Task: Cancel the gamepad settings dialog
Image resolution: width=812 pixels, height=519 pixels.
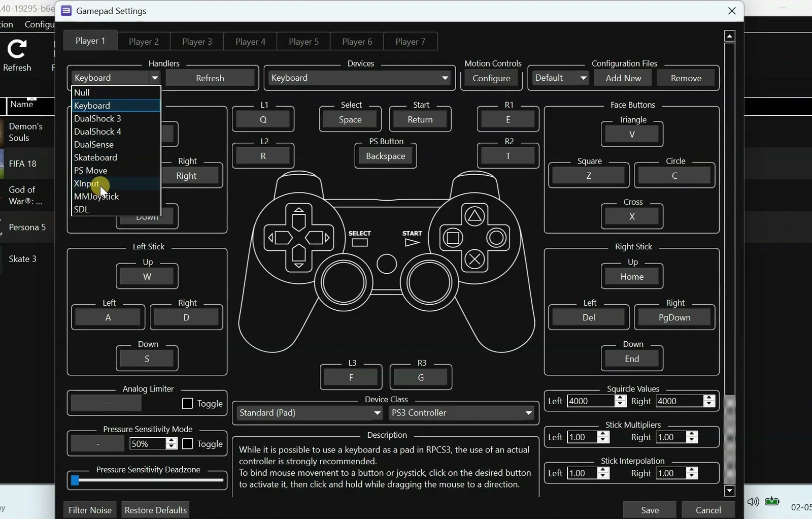Action: (708, 510)
